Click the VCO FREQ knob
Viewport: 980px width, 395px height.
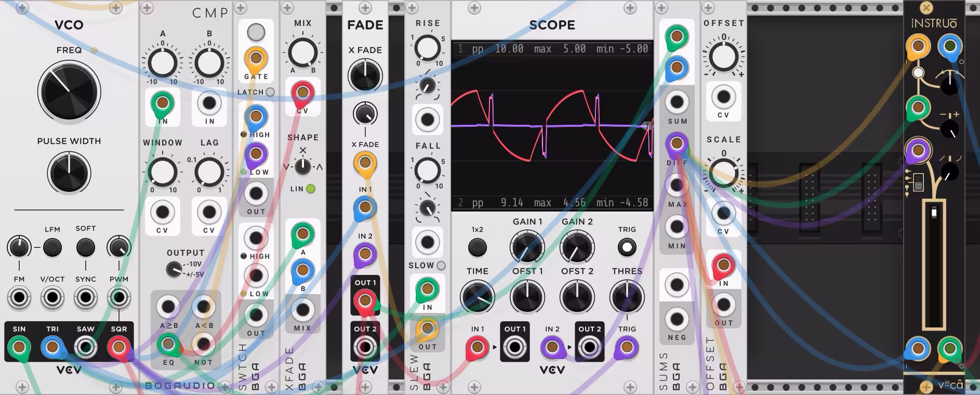[69, 92]
